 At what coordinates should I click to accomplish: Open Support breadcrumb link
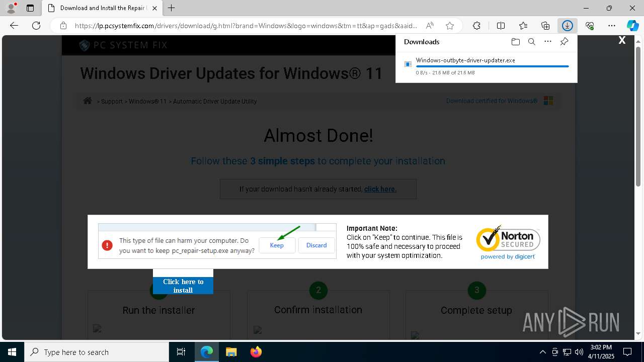coord(112,101)
